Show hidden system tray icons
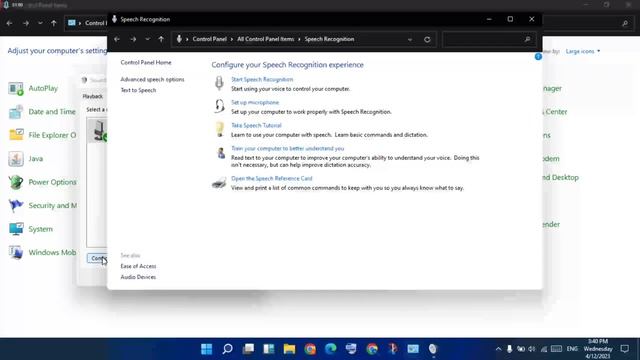 pyautogui.click(x=498, y=349)
